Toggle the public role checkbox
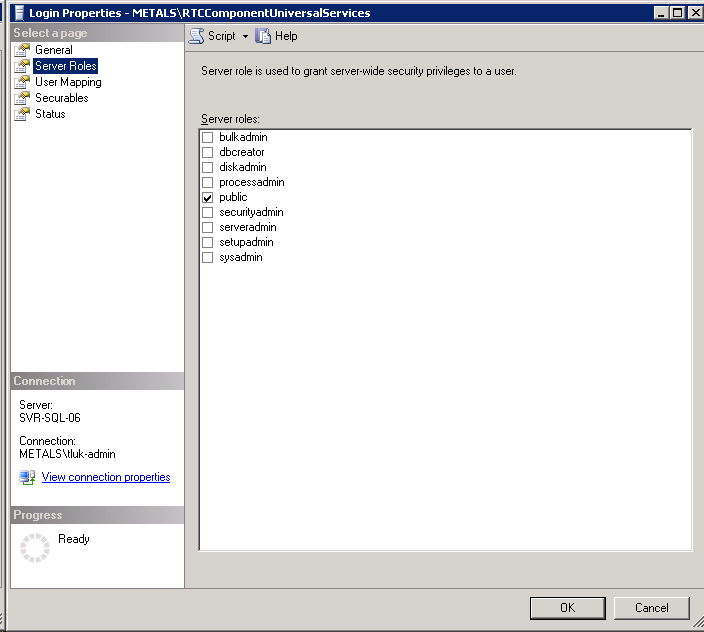This screenshot has width=704, height=632. pyautogui.click(x=207, y=198)
